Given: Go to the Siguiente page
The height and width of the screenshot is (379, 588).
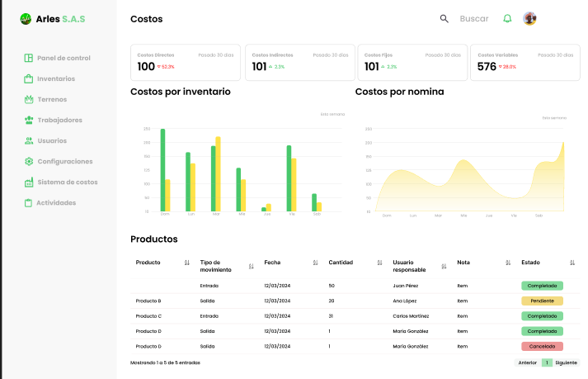Looking at the screenshot, I should [x=566, y=362].
